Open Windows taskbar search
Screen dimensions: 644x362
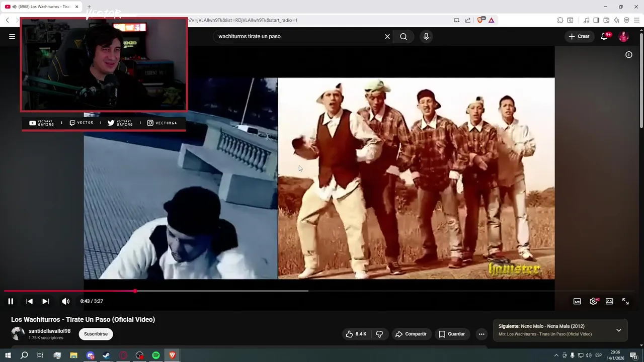(x=24, y=355)
